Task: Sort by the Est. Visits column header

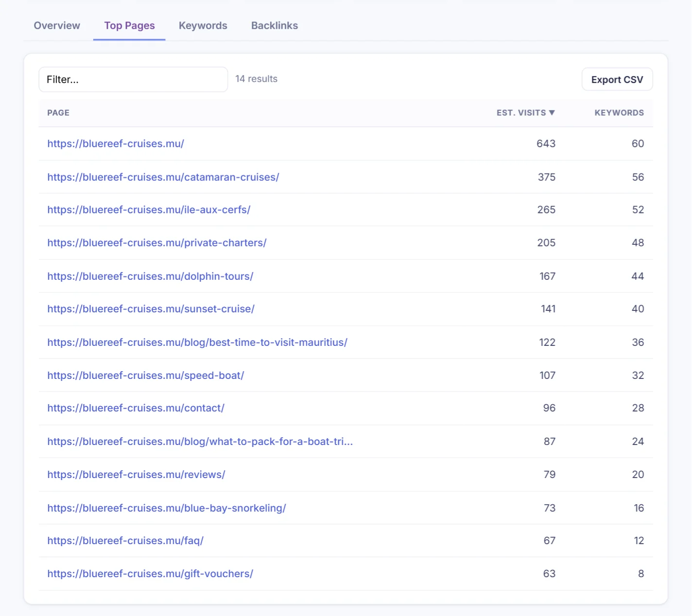Action: click(526, 113)
